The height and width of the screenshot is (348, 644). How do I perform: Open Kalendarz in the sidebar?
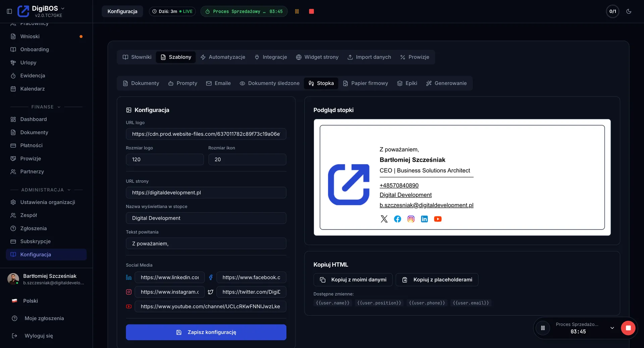(46, 89)
